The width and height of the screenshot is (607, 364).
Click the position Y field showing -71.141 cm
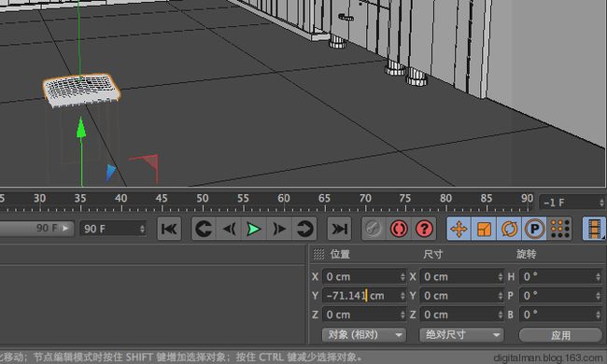[364, 296]
